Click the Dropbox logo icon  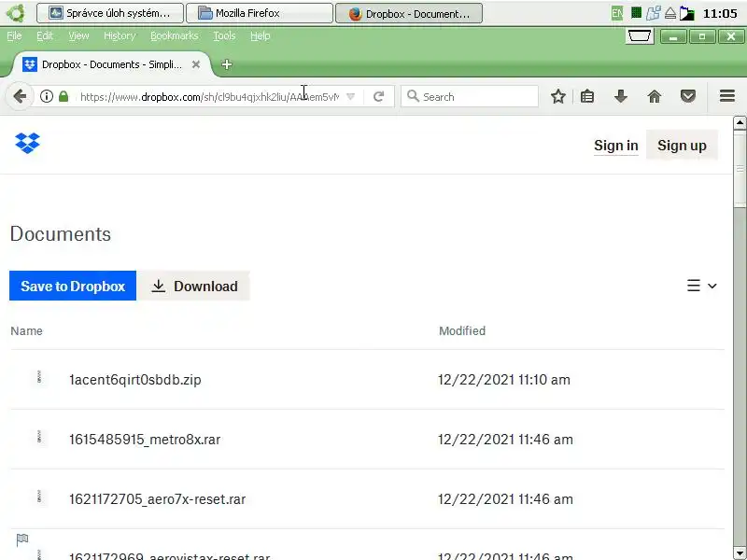[x=27, y=143]
